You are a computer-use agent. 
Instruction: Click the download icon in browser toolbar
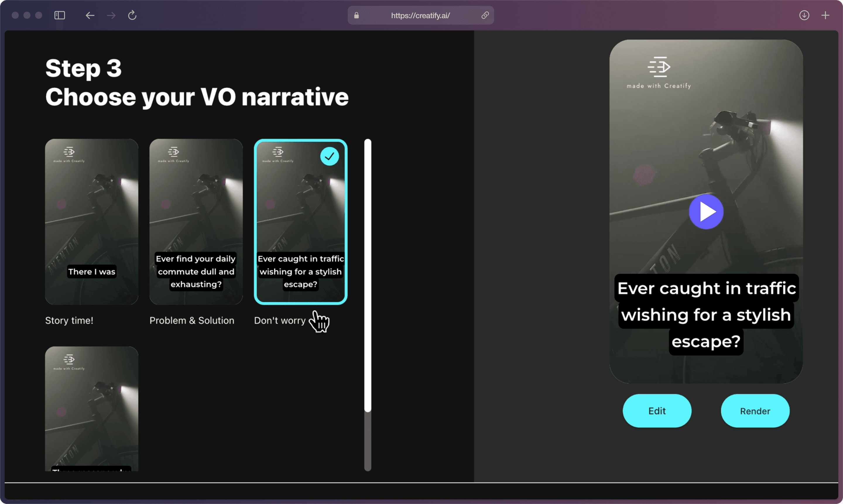(804, 14)
